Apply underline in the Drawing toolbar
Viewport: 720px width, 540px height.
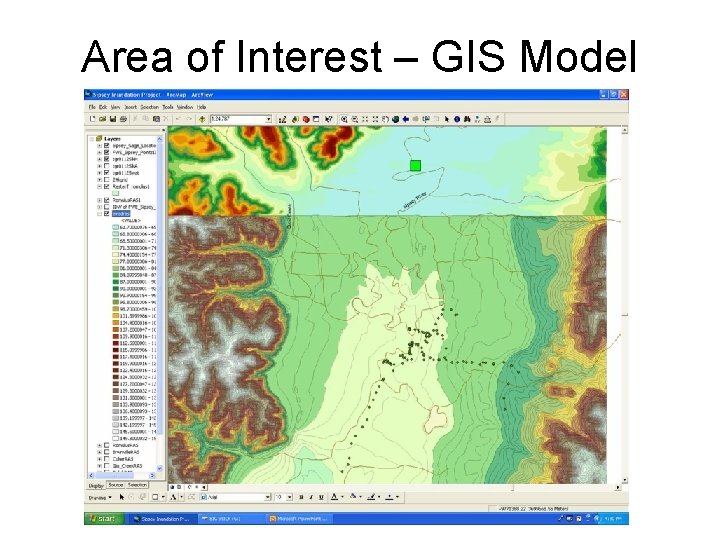(x=321, y=497)
